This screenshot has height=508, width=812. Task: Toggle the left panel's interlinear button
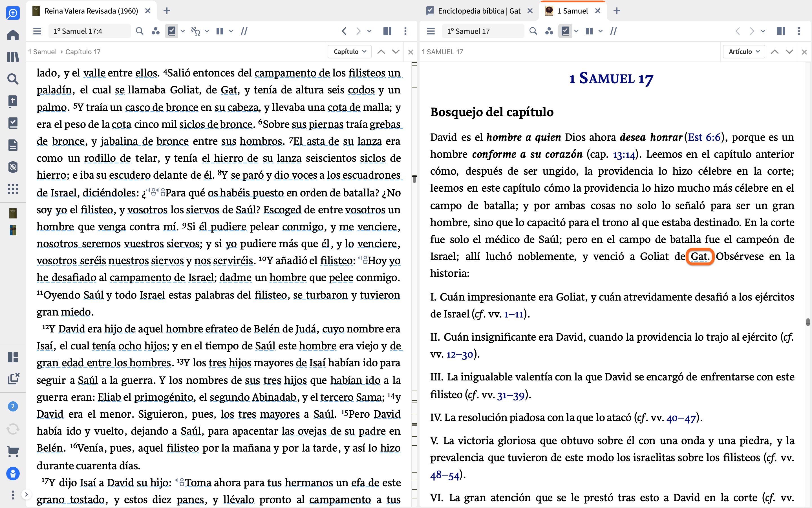[x=195, y=31]
